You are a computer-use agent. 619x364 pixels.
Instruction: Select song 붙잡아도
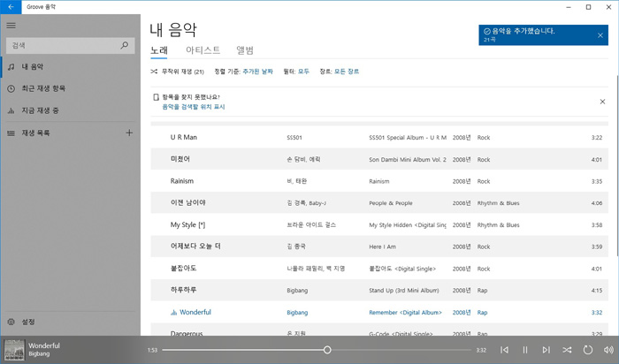coord(183,269)
